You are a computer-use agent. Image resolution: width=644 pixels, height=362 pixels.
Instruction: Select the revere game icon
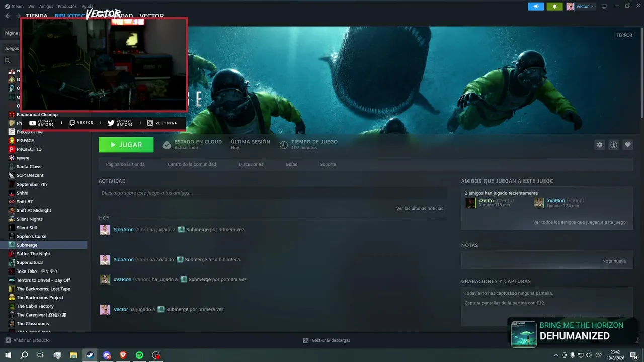12,158
